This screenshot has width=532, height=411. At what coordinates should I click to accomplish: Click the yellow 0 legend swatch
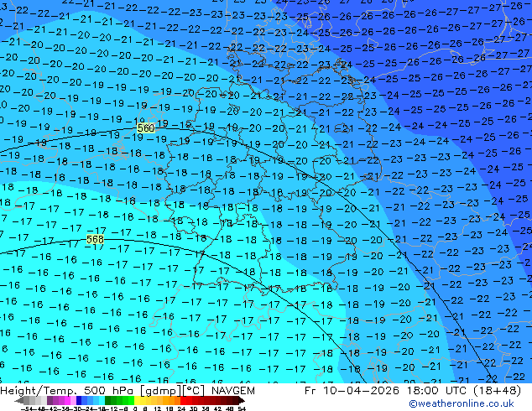[138, 400]
